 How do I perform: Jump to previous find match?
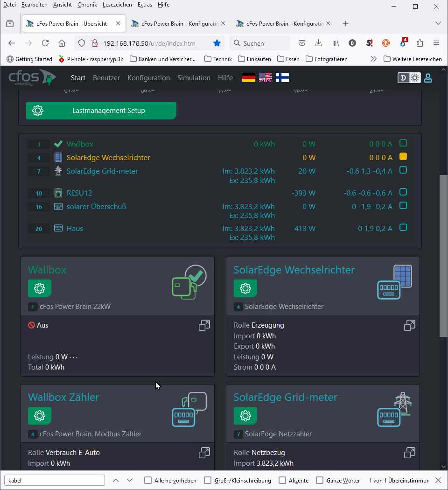pyautogui.click(x=116, y=480)
